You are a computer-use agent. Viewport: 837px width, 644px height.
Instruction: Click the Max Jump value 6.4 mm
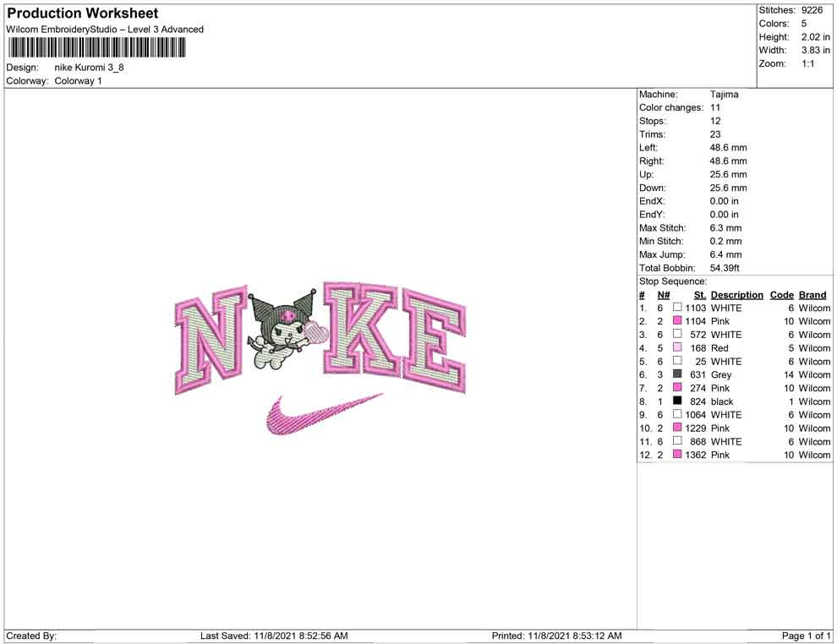point(726,254)
